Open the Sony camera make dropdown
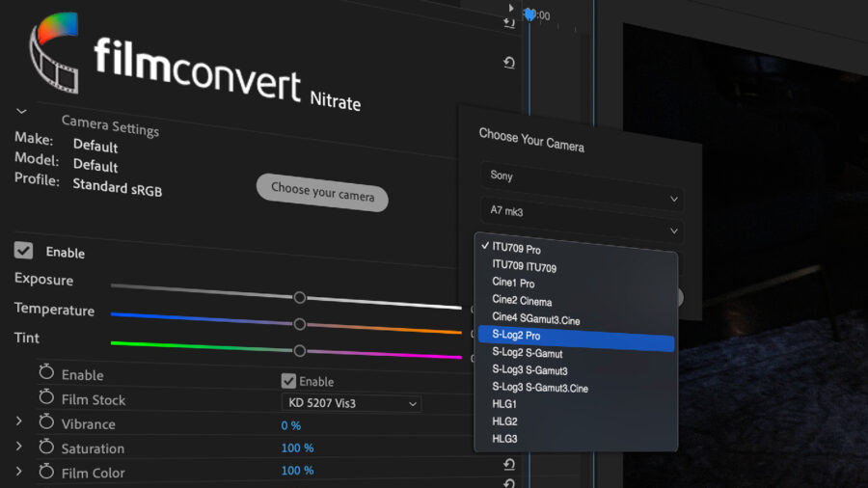The width and height of the screenshot is (868, 488). 582,176
